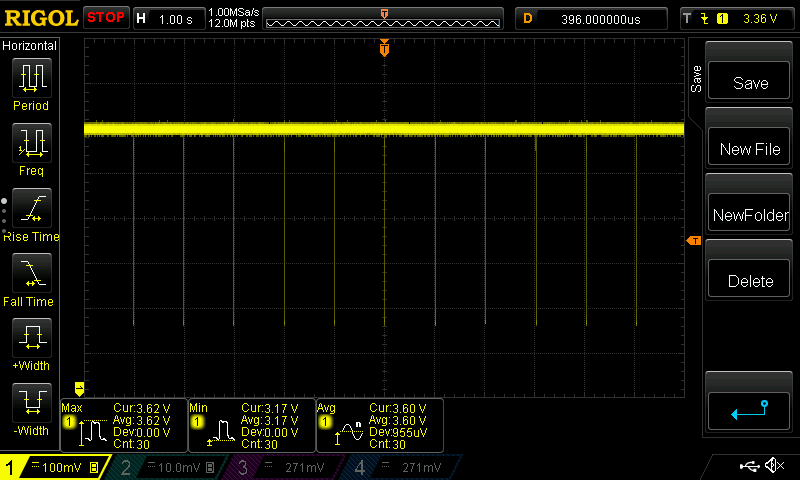Click the 12.0M pts memory depth readout
The height and width of the screenshot is (480, 800).
click(x=232, y=23)
